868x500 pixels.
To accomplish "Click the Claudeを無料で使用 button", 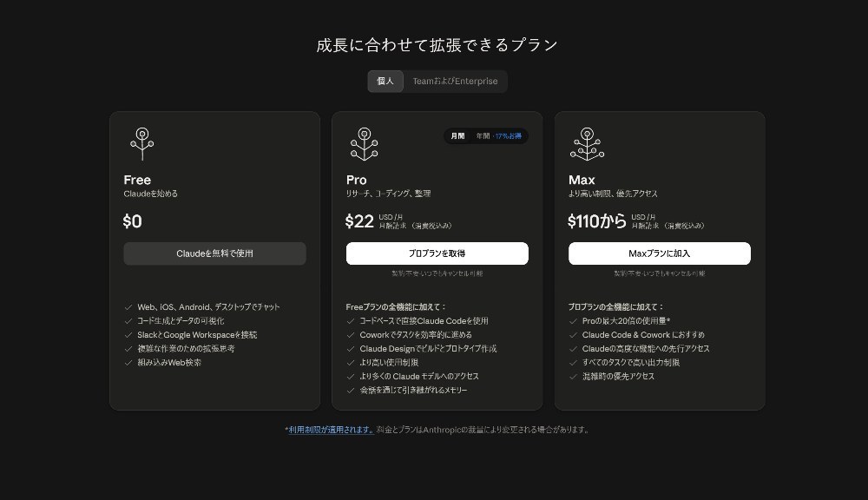I will click(x=214, y=253).
